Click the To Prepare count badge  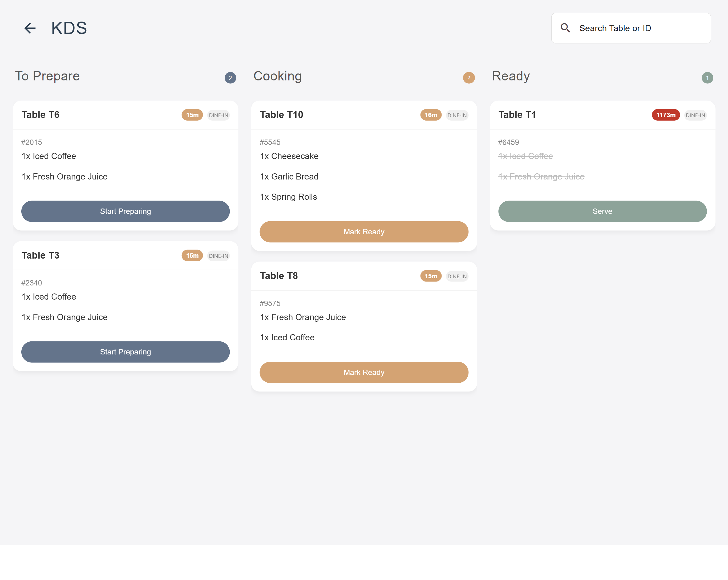point(230,78)
